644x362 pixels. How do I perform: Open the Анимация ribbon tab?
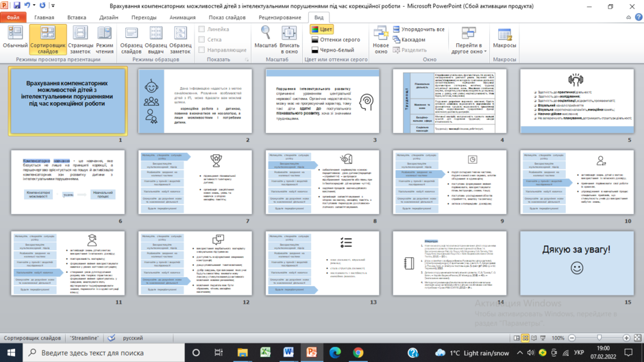point(182,17)
